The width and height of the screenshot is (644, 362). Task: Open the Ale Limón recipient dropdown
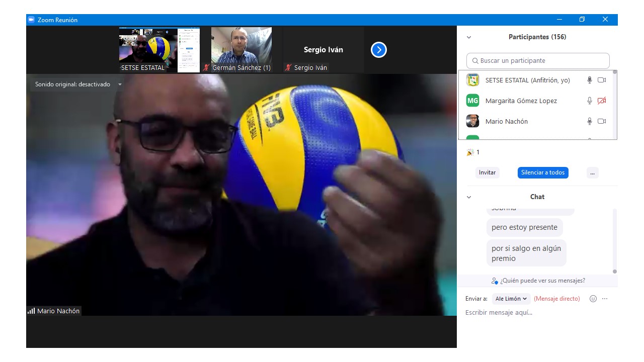tap(511, 299)
